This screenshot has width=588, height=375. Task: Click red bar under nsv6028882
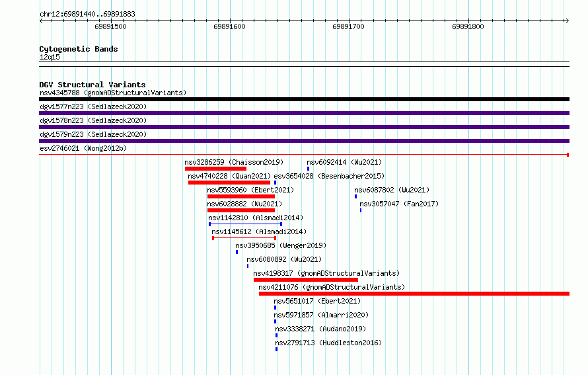pyautogui.click(x=241, y=210)
